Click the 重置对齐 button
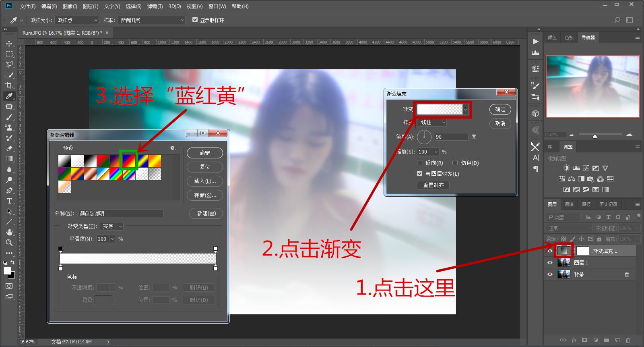Screen dimensions: 644x347 coord(433,185)
